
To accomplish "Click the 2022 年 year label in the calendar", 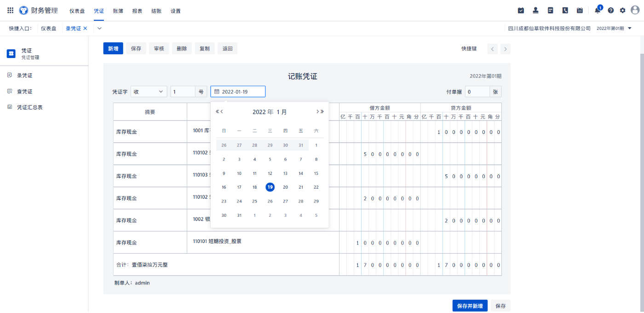I will click(x=263, y=112).
